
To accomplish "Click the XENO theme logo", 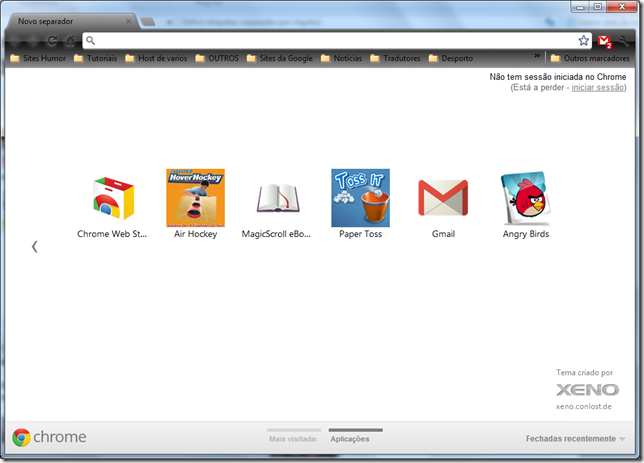I will pos(587,390).
